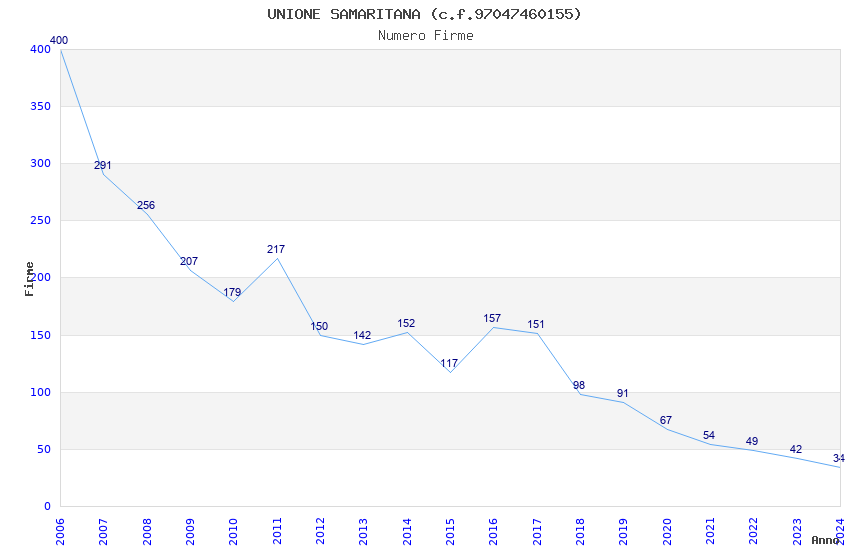Click the x-axis year 2014
The width and height of the screenshot is (850, 550).
click(407, 531)
